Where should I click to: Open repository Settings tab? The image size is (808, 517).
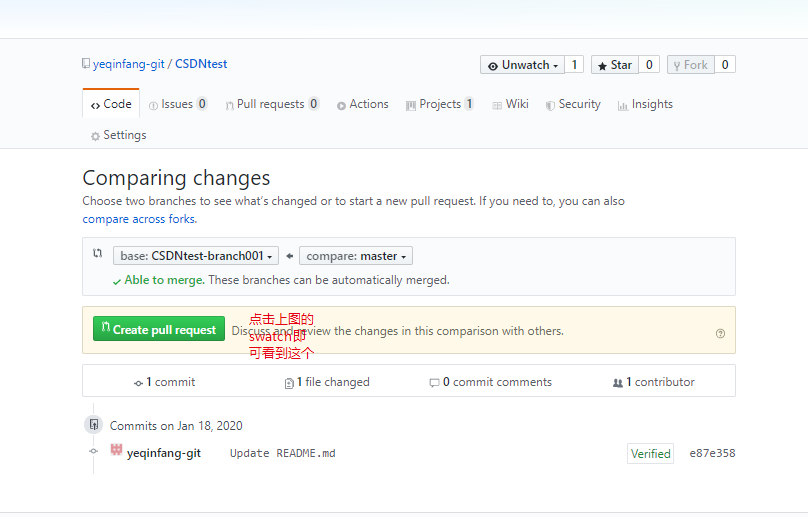(x=119, y=135)
